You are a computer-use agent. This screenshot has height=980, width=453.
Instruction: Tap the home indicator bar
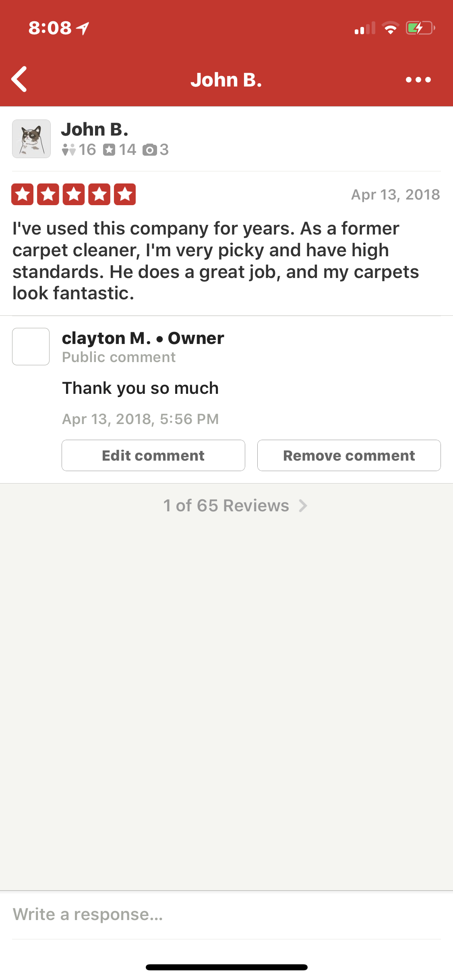(226, 967)
